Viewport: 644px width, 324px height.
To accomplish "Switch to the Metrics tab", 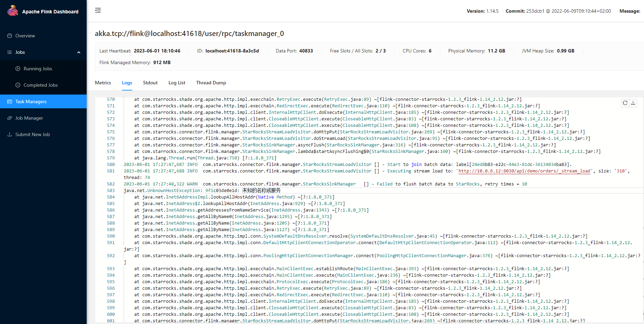I will click(103, 83).
